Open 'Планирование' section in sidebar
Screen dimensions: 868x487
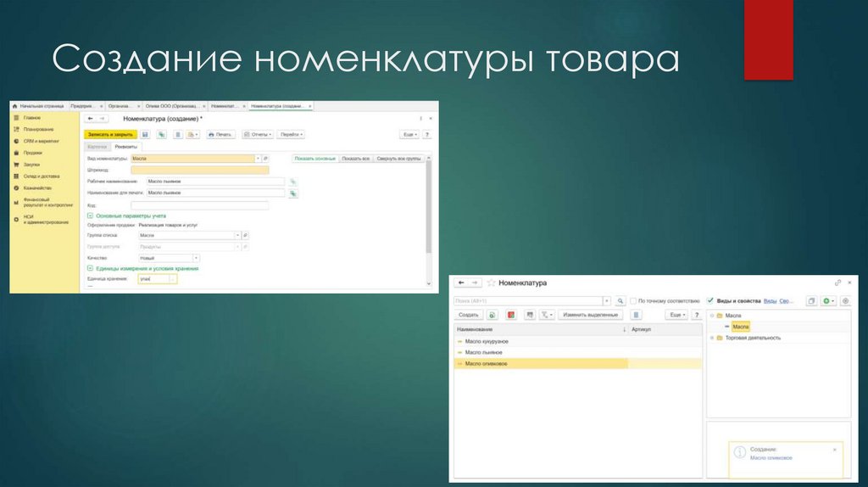pyautogui.click(x=38, y=130)
